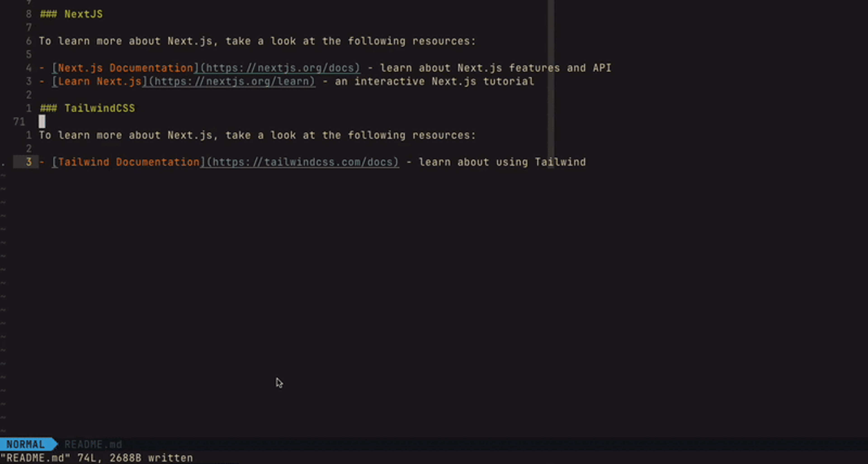
Task: Click current line number 71 in gutter
Action: pos(19,122)
